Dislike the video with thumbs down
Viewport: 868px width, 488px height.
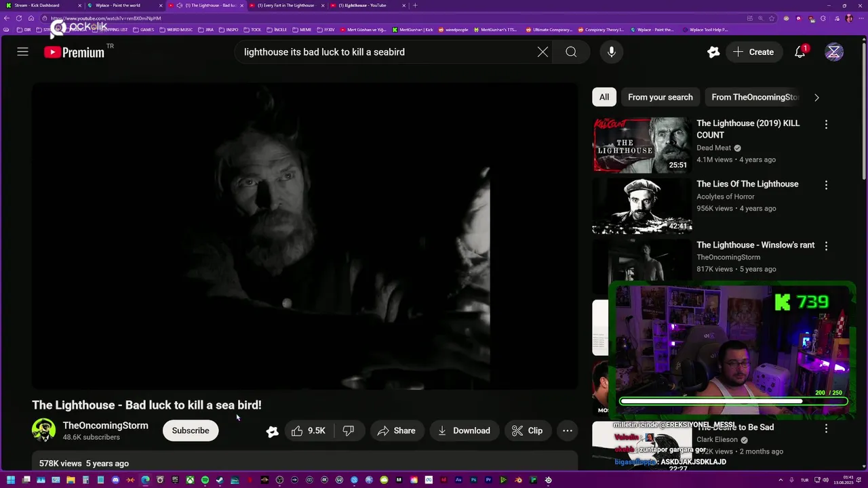point(349,430)
